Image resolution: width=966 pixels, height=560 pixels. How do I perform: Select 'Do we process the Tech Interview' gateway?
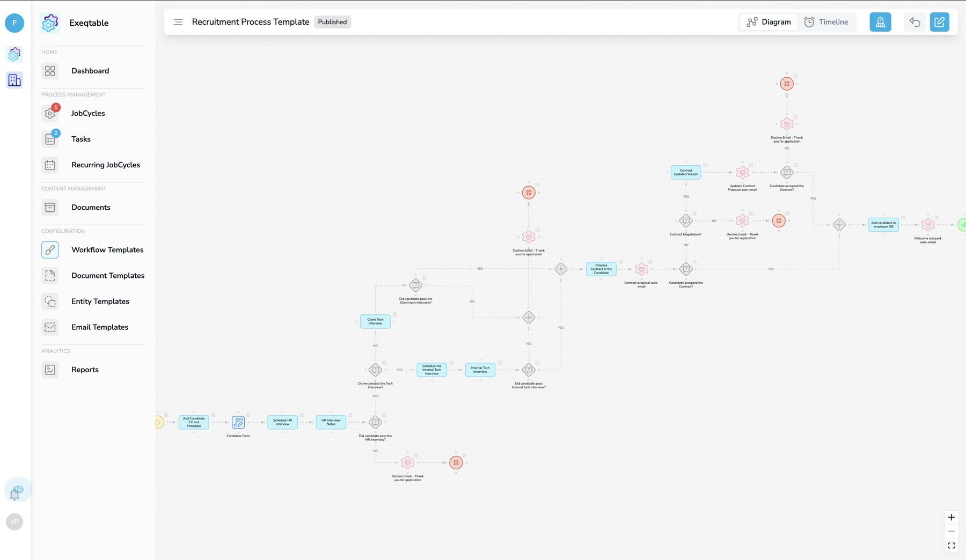(x=375, y=370)
